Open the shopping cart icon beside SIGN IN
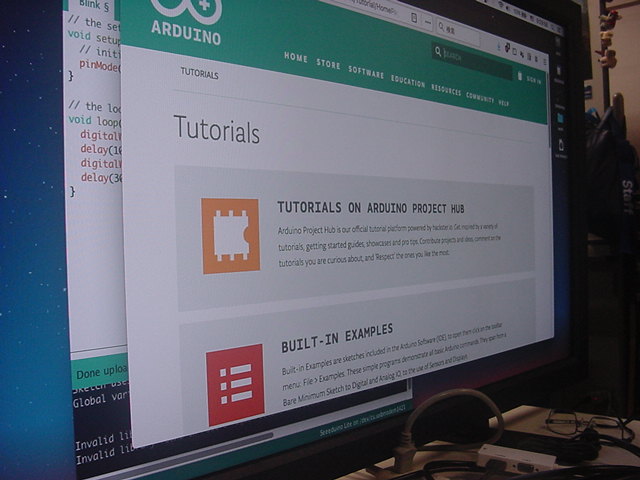Screen dimensions: 640x480 pos(520,76)
